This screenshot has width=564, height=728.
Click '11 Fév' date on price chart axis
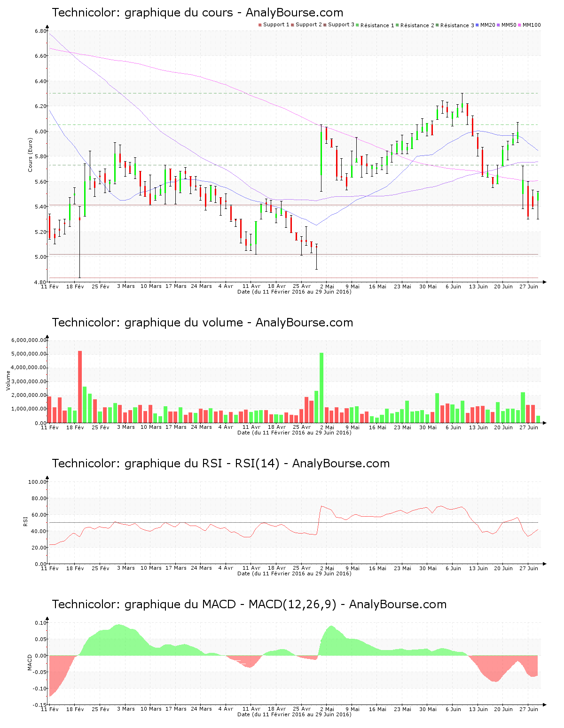click(50, 286)
